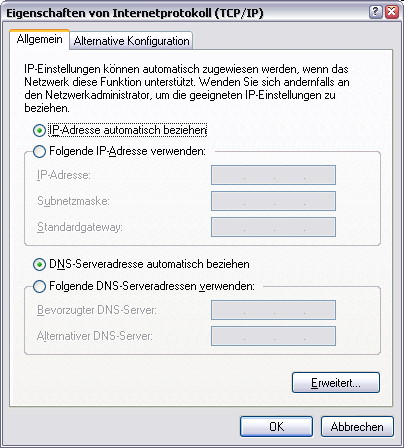Click the Standardgateway label text
Image resolution: width=404 pixels, height=448 pixels.
pyautogui.click(x=80, y=227)
